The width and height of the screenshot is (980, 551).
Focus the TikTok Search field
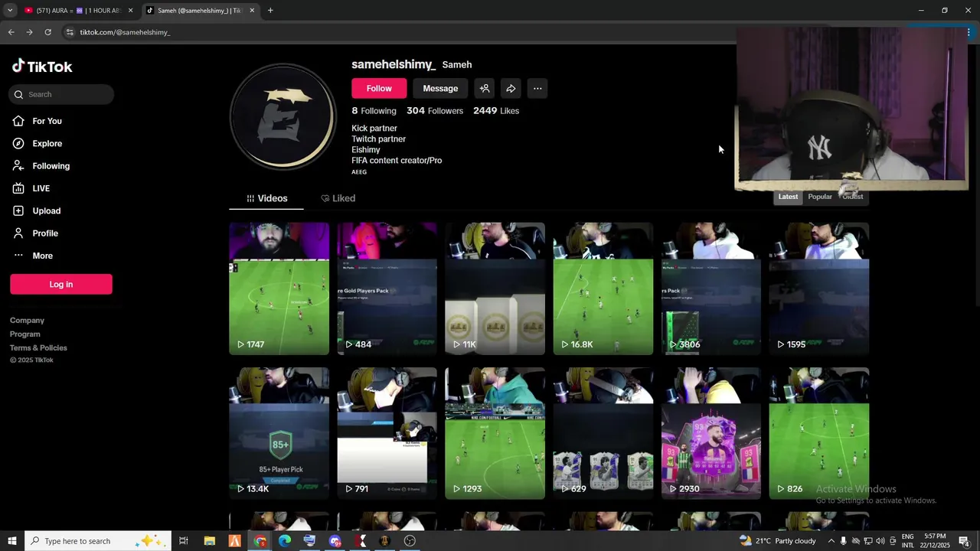[61, 94]
